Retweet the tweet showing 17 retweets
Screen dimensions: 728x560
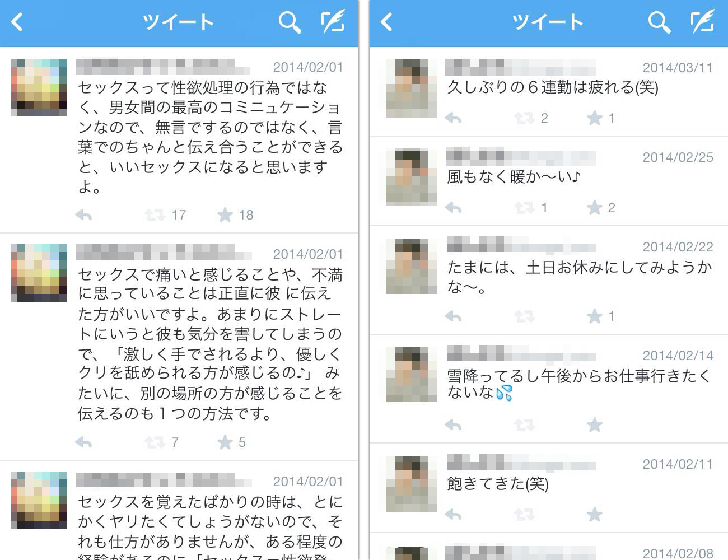coord(155,214)
